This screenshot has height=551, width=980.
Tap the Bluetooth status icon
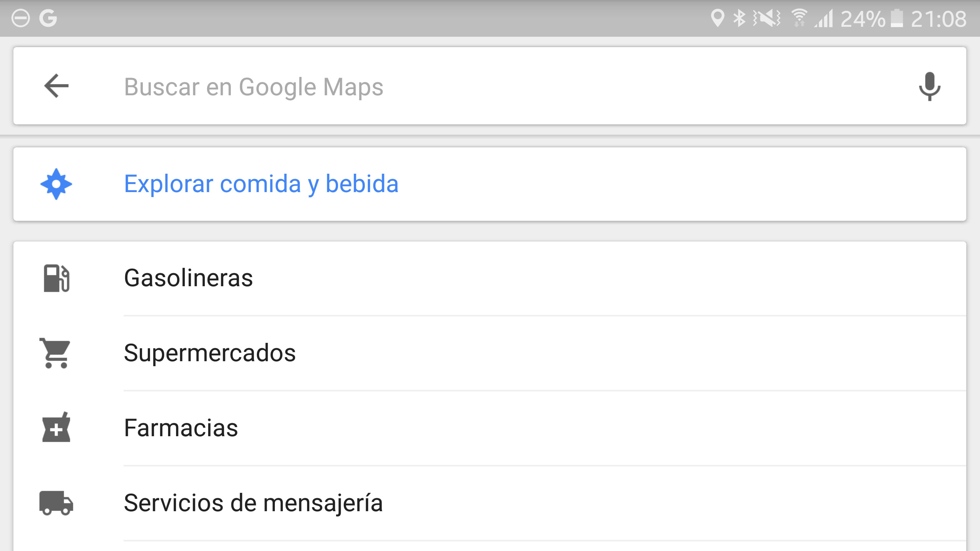pos(740,18)
